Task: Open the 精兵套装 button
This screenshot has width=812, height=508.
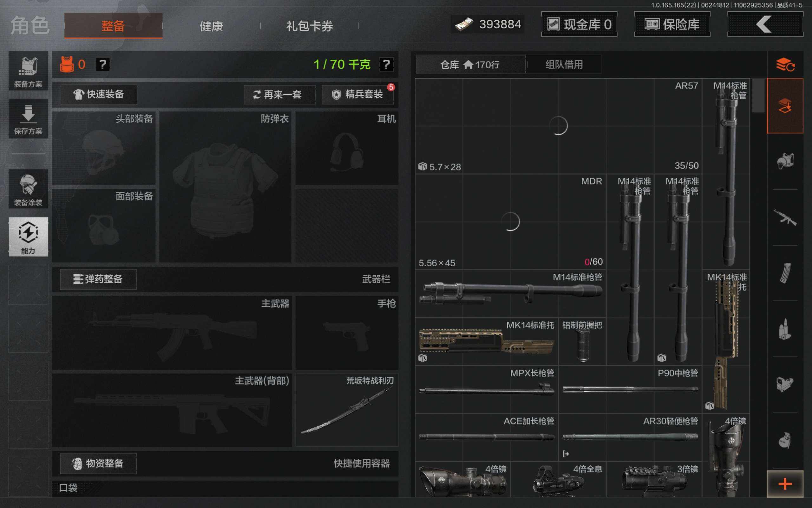Action: [x=358, y=94]
